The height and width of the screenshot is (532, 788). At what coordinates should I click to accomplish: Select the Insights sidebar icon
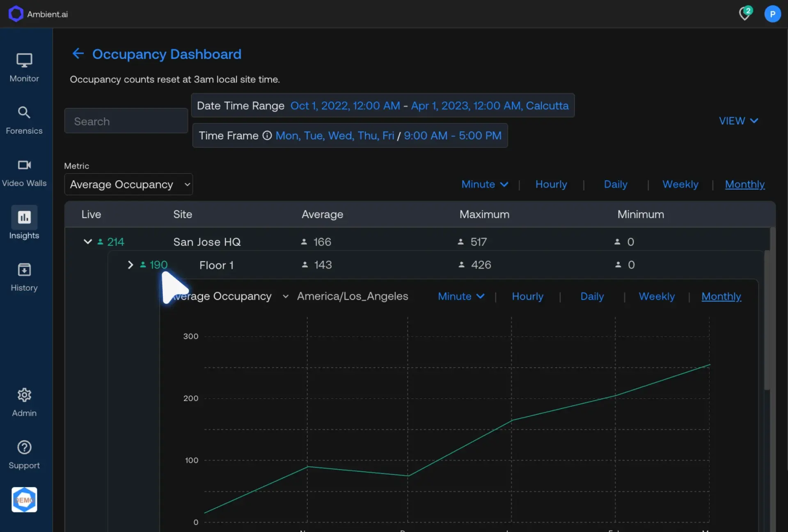pyautogui.click(x=24, y=223)
